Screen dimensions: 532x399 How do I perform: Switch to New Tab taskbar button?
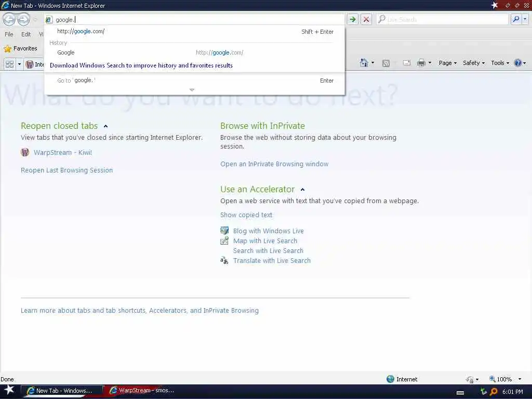point(62,391)
